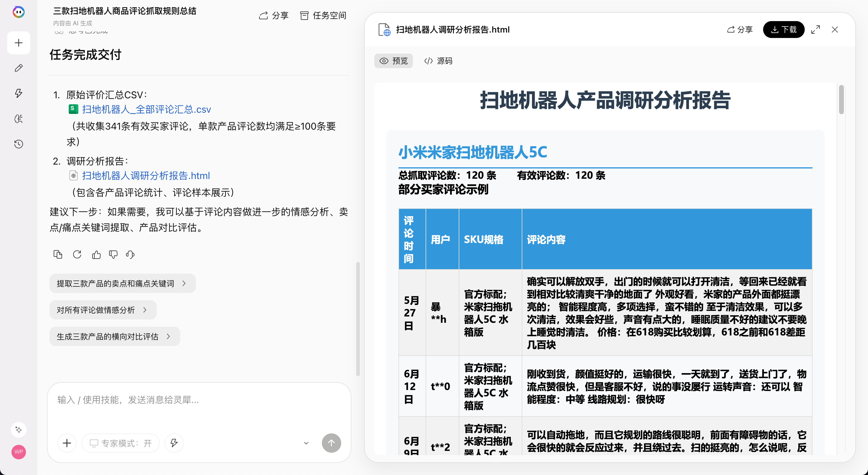Share the conversation from chat header

274,15
